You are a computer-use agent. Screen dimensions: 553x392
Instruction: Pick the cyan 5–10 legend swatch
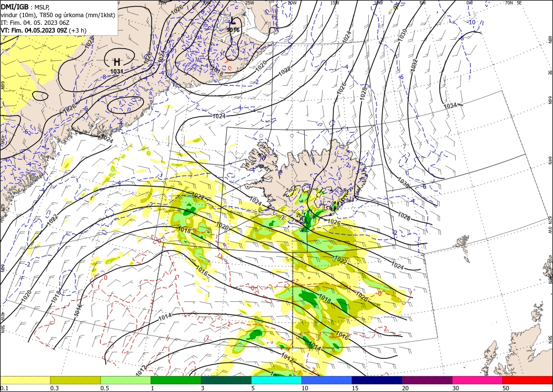click(276, 380)
